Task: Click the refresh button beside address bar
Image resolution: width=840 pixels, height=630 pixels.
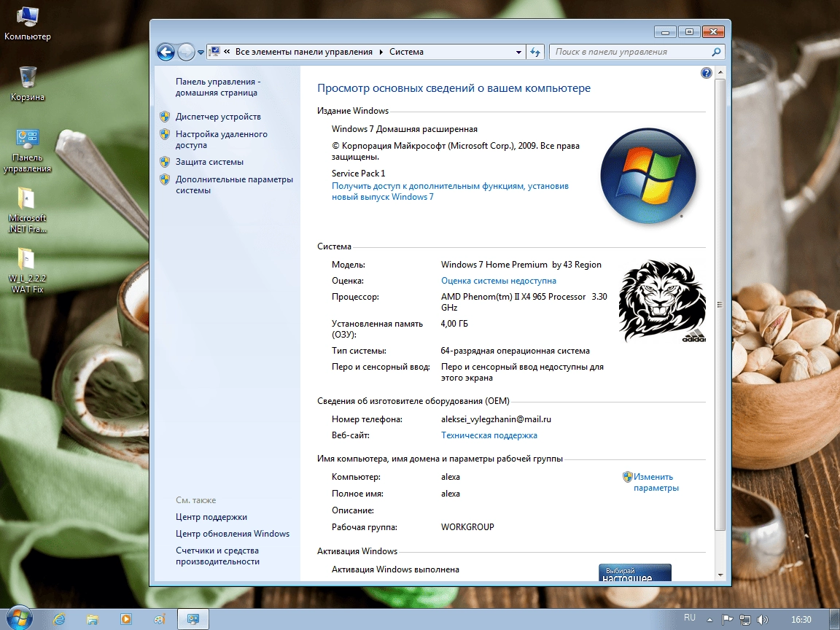Action: [x=535, y=52]
